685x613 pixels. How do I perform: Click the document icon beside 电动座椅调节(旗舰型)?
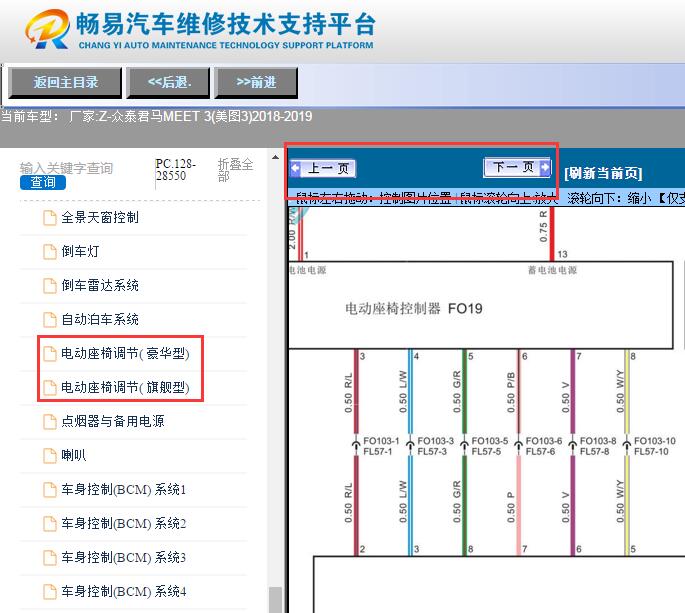[50, 388]
